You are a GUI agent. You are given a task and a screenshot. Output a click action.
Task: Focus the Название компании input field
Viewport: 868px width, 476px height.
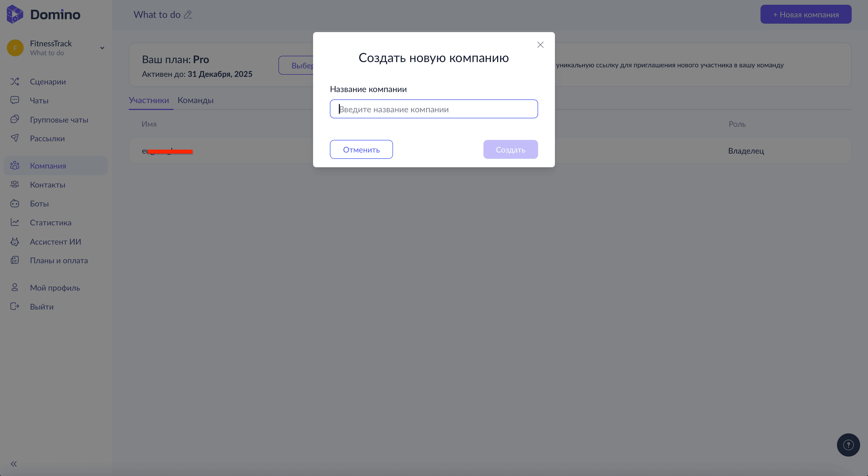click(434, 109)
